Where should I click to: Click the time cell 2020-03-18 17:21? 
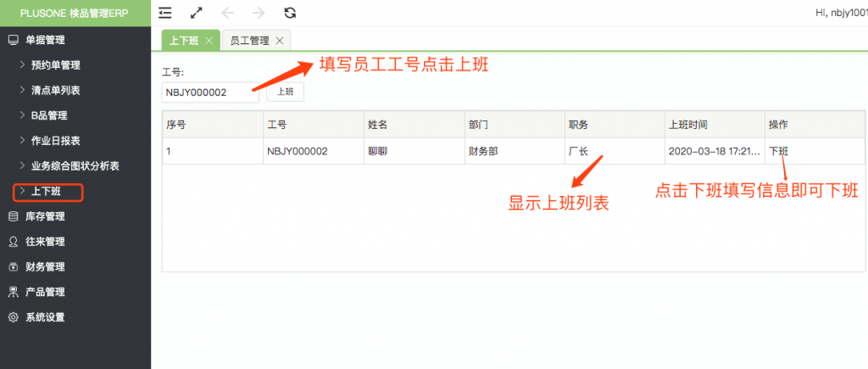point(714,151)
